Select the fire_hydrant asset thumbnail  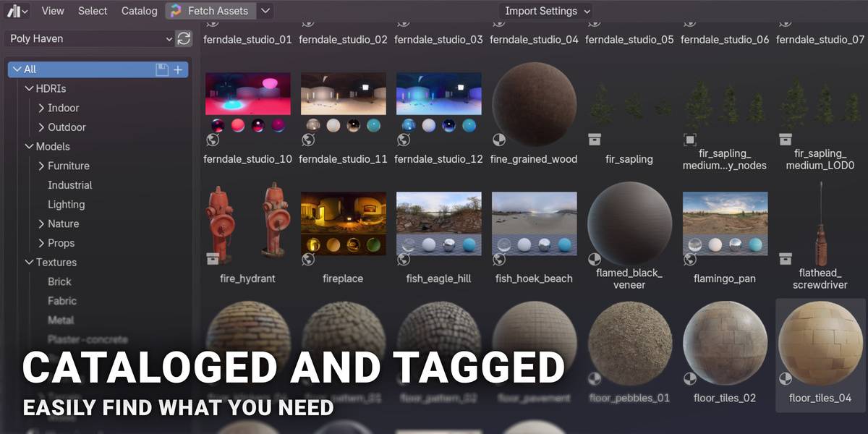tap(248, 224)
